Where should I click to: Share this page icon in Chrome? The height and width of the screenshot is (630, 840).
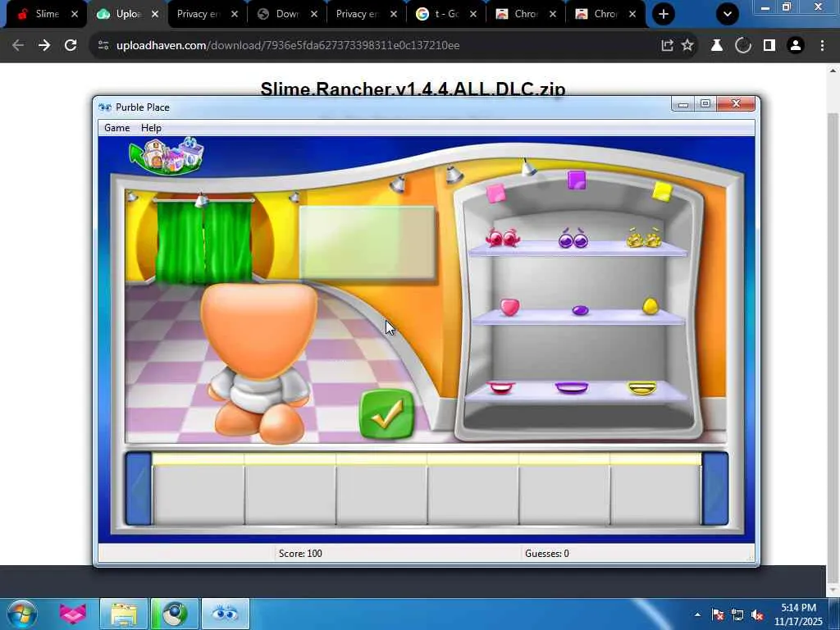tap(667, 46)
